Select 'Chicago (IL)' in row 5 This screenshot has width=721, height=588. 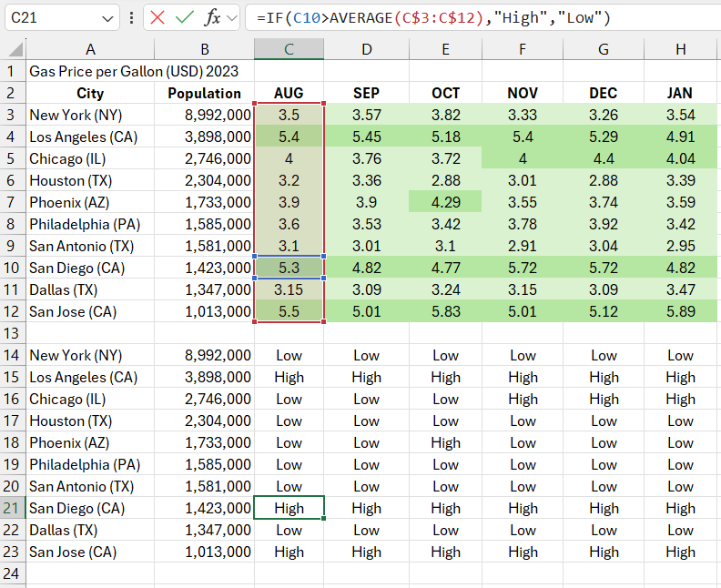90,158
